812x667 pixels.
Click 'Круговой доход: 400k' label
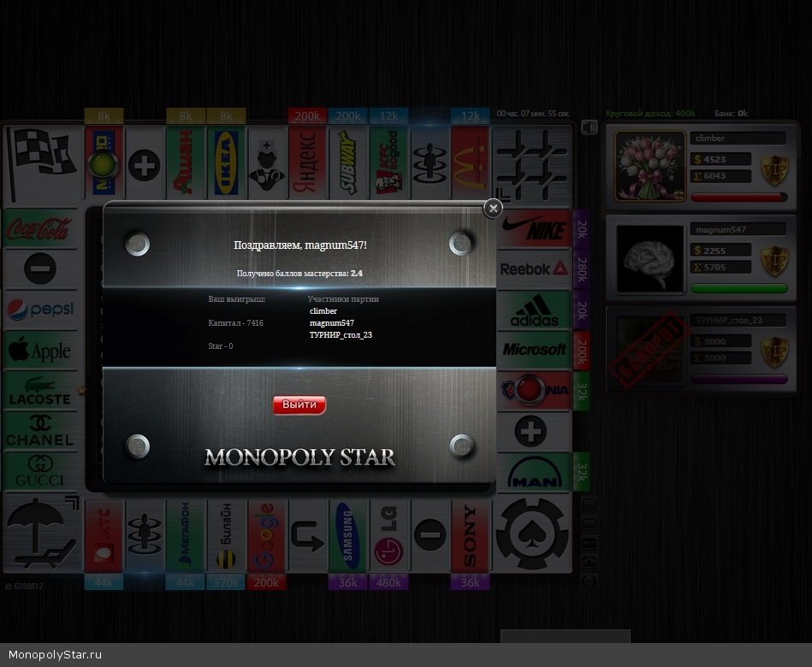pos(650,114)
